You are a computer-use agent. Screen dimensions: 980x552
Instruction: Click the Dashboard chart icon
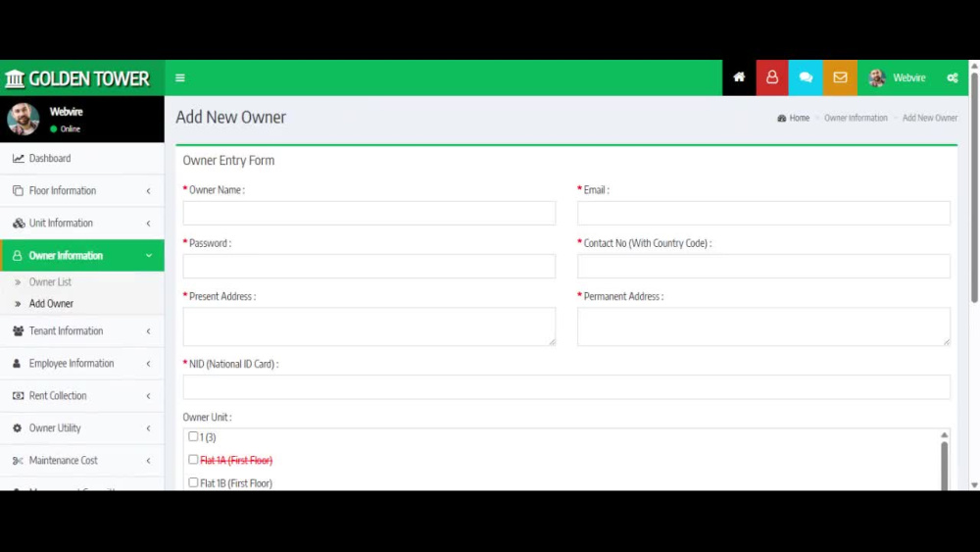pos(18,158)
